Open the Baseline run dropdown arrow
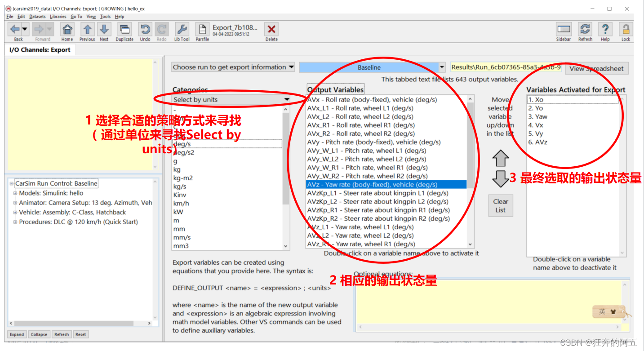The width and height of the screenshot is (644, 351). 442,67
